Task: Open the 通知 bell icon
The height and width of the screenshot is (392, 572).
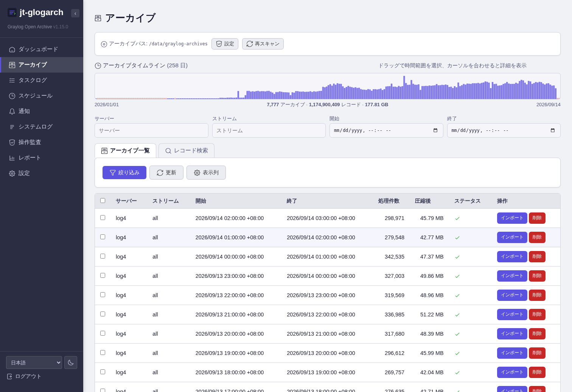Action: 12,112
